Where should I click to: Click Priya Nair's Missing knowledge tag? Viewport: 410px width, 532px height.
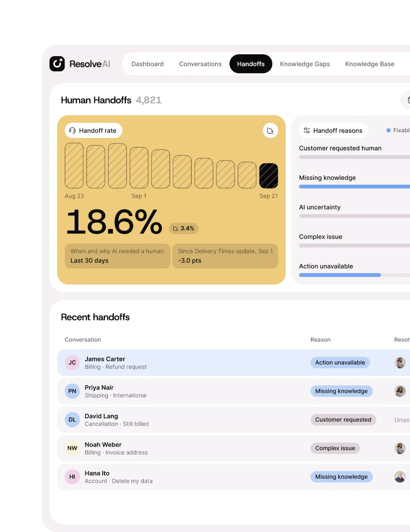coord(341,391)
